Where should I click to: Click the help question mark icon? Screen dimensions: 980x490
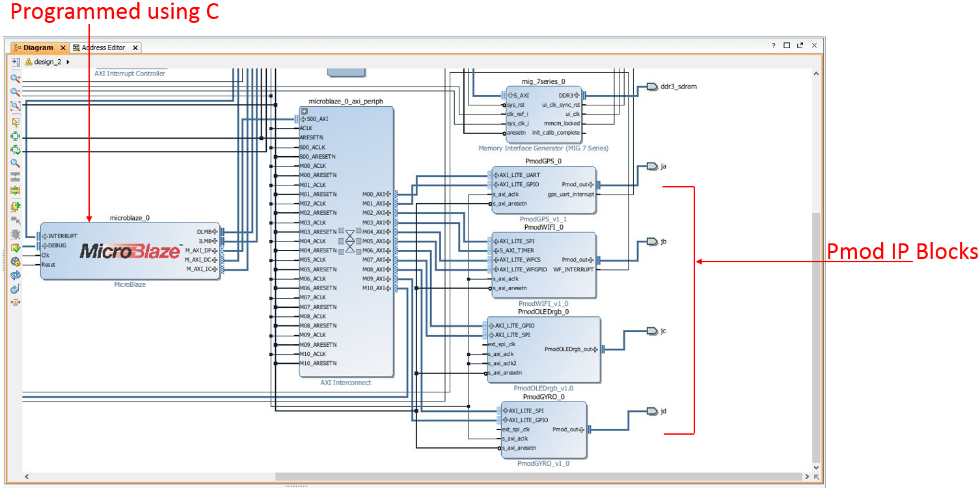tap(774, 46)
